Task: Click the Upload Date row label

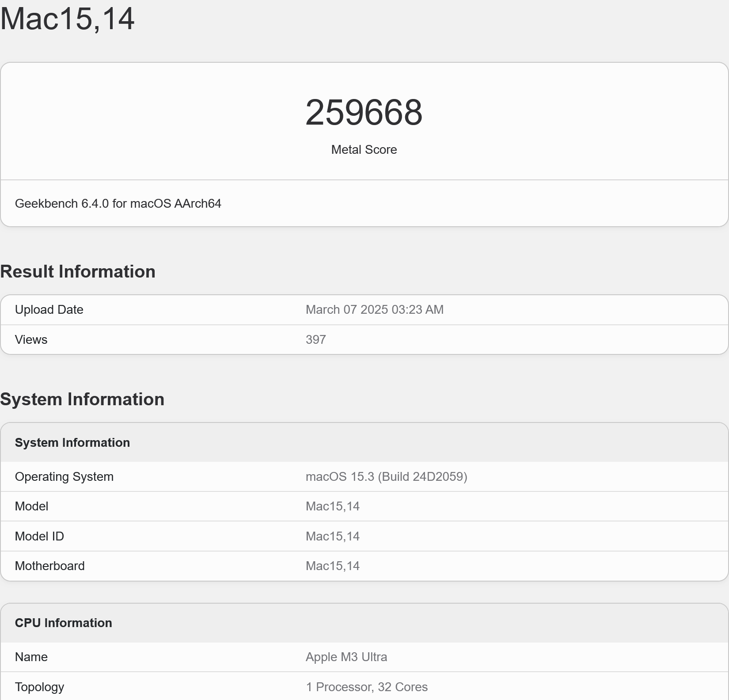Action: pos(49,309)
